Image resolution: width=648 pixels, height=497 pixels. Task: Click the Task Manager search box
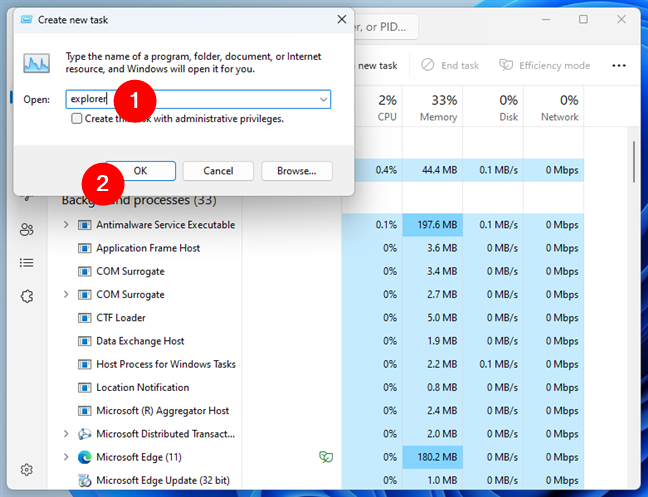pyautogui.click(x=386, y=27)
